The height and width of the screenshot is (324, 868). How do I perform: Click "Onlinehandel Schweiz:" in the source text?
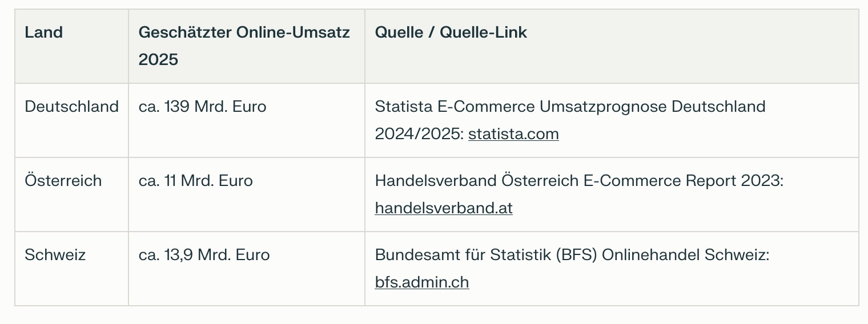coord(686,255)
